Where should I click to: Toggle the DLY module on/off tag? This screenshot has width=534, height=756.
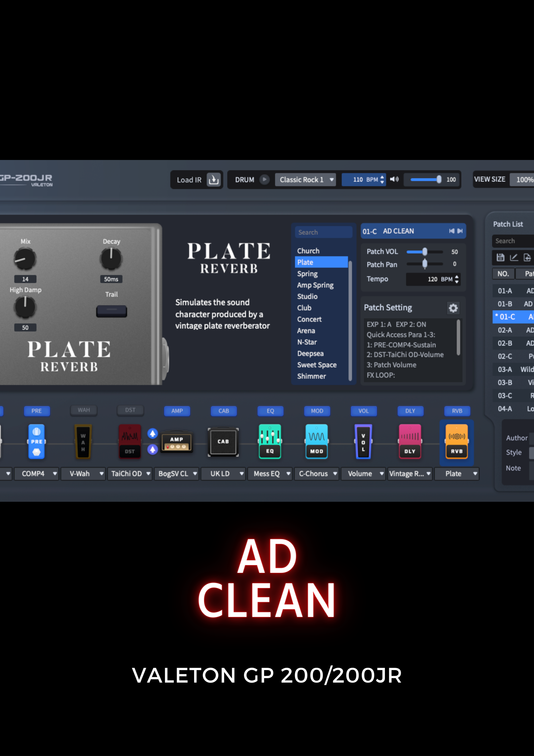coord(410,411)
